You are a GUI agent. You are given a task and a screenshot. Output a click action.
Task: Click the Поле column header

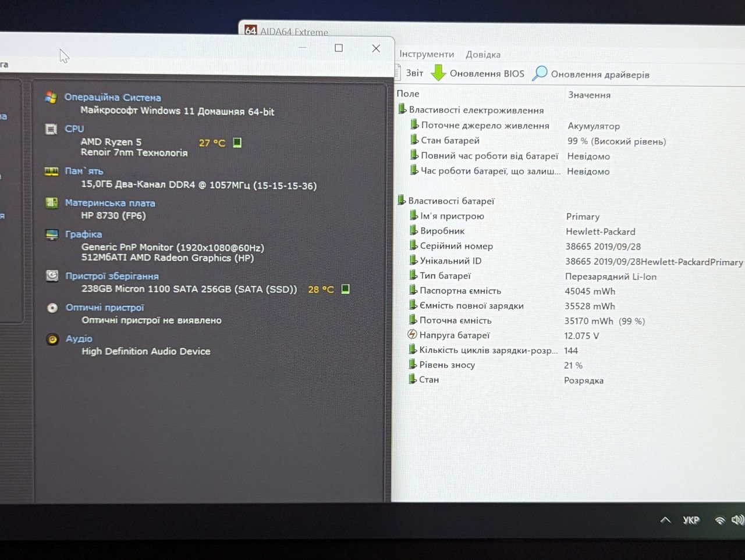[408, 94]
